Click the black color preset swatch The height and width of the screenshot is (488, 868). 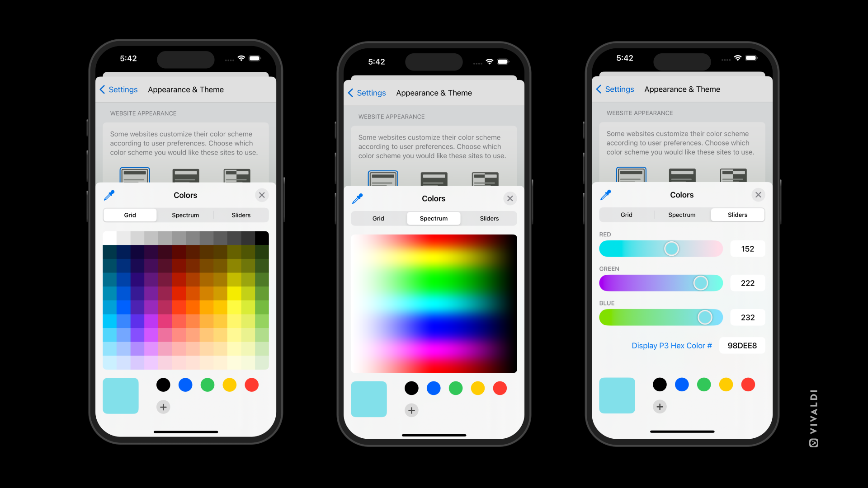162,385
